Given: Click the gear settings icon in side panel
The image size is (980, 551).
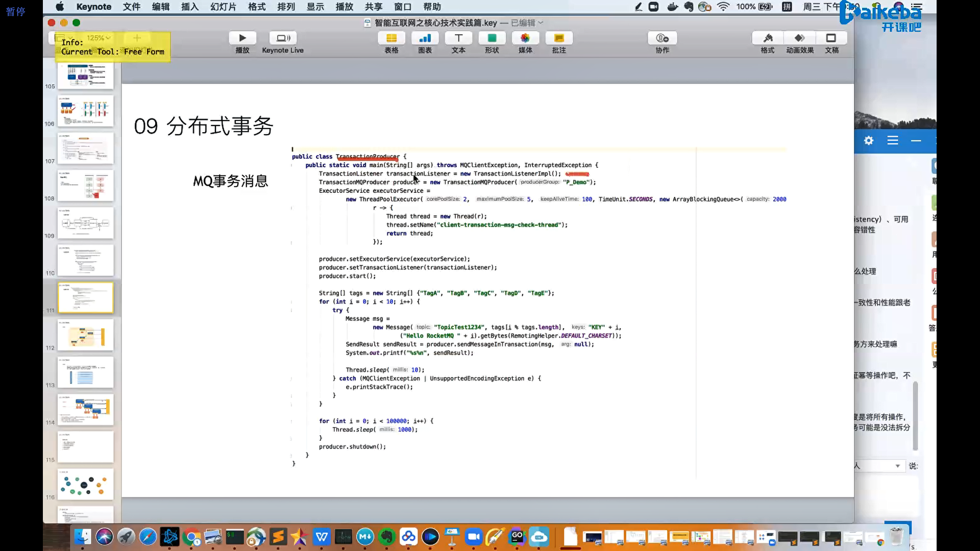Looking at the screenshot, I should coord(869,141).
